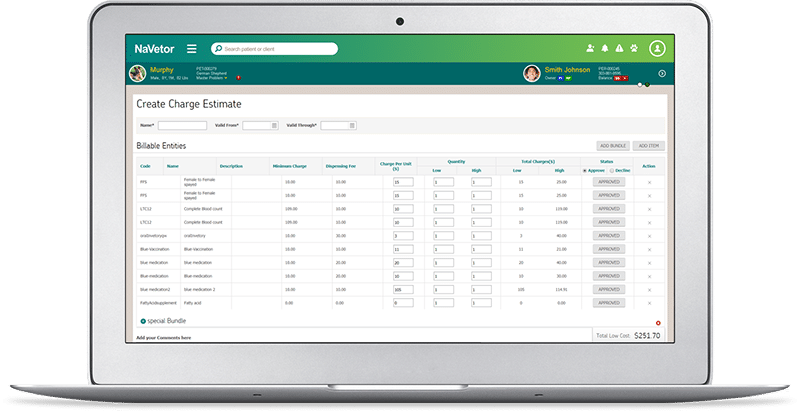
Task: Click Total Low Cost $251.70
Action: click(x=628, y=336)
